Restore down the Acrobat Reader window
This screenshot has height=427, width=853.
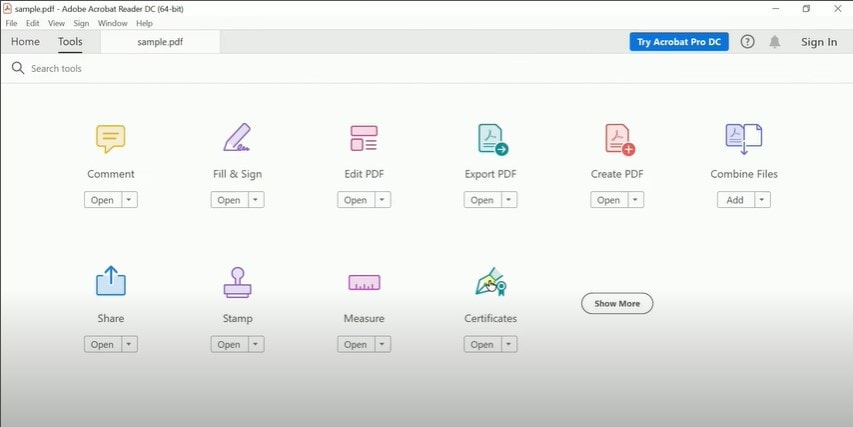tap(806, 9)
